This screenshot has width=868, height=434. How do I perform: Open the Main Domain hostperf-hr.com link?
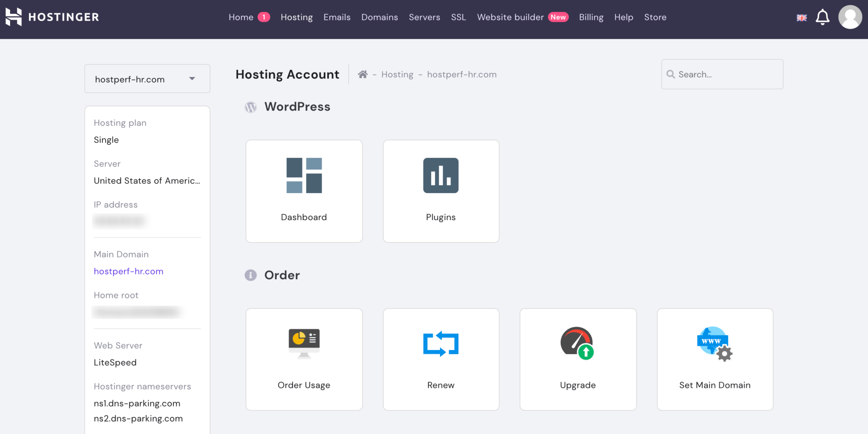click(x=128, y=271)
